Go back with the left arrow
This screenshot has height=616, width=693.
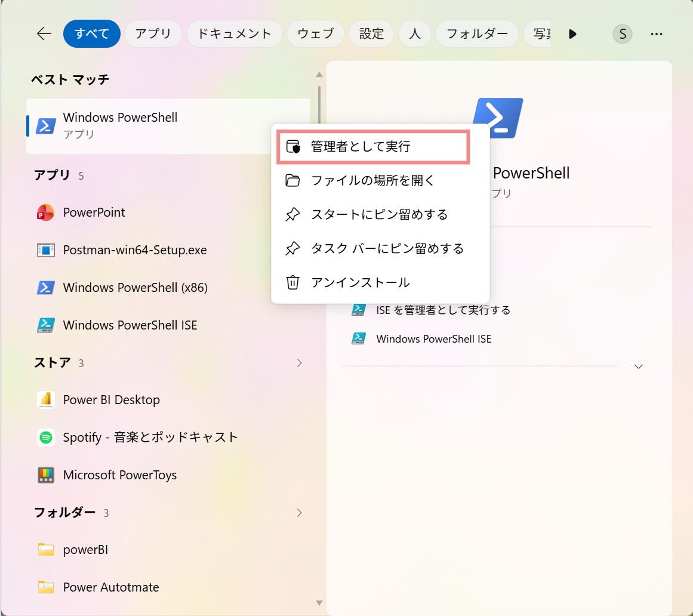pos(44,33)
